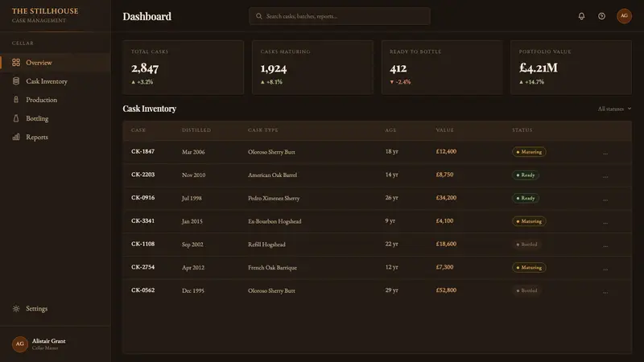Click the Refill Hogshead cask type
This screenshot has height=362, width=644.
pyautogui.click(x=266, y=245)
